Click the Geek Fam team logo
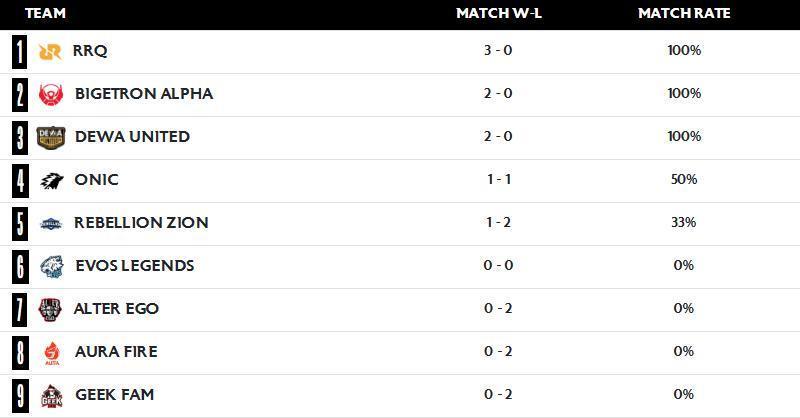800x418 pixels. coord(52,396)
